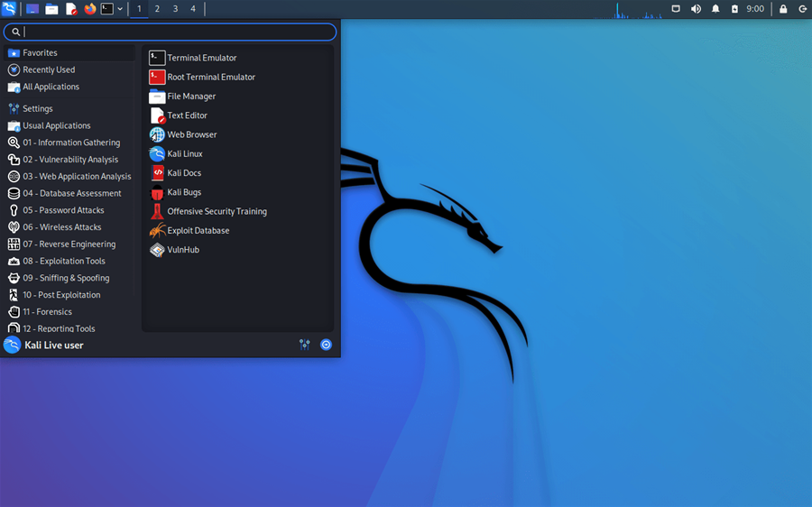Launch terminal from the top panel icon
Image resolution: width=812 pixels, height=507 pixels.
(106, 9)
